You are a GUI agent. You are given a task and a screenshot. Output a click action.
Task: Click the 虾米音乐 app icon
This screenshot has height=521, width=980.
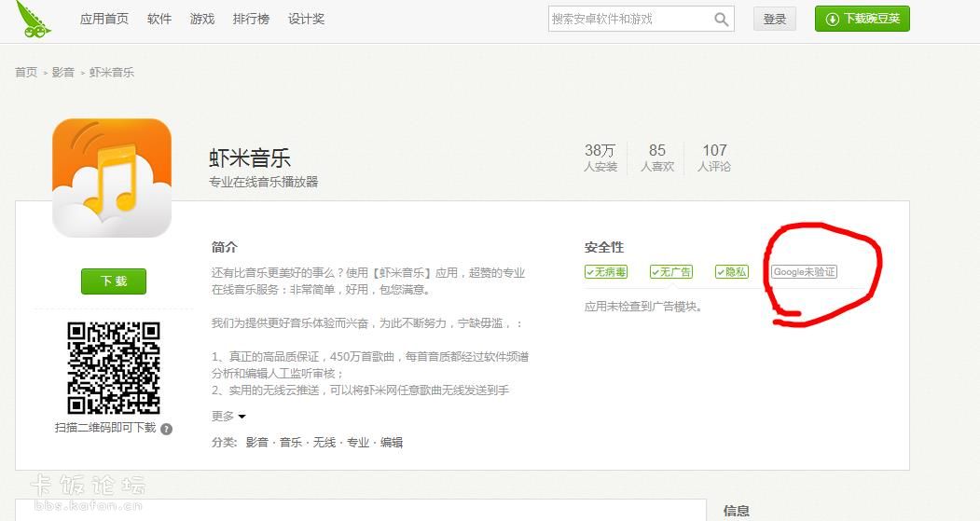(112, 177)
